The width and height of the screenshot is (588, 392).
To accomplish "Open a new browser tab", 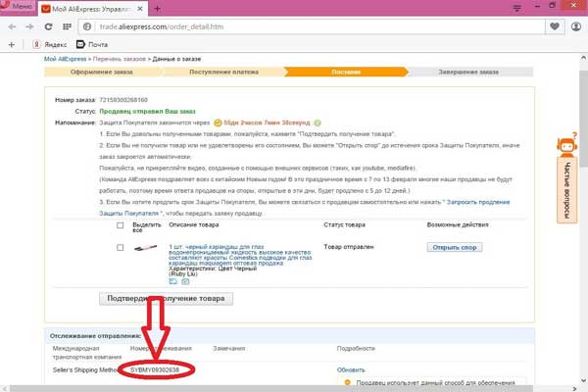I will pos(157,8).
